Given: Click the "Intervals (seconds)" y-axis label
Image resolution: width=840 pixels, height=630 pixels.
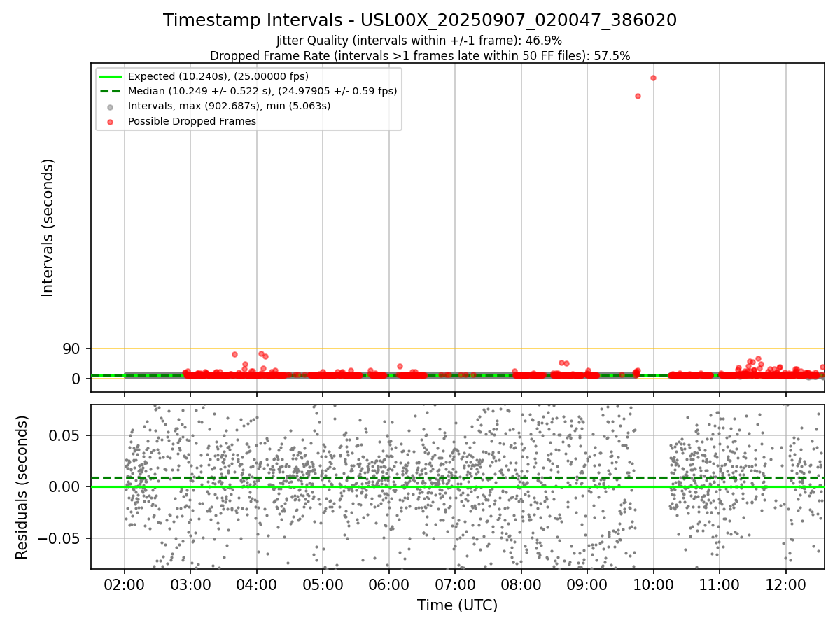Looking at the screenshot, I should (48, 227).
